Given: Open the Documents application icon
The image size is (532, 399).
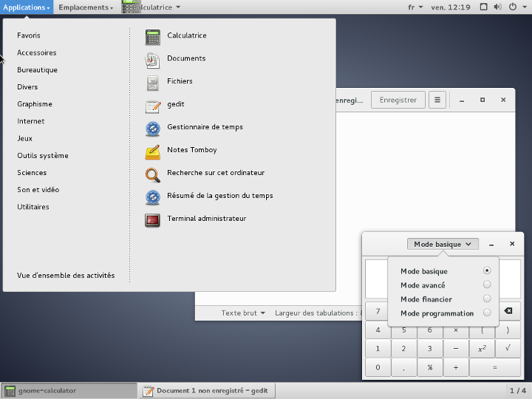Looking at the screenshot, I should [x=153, y=59].
